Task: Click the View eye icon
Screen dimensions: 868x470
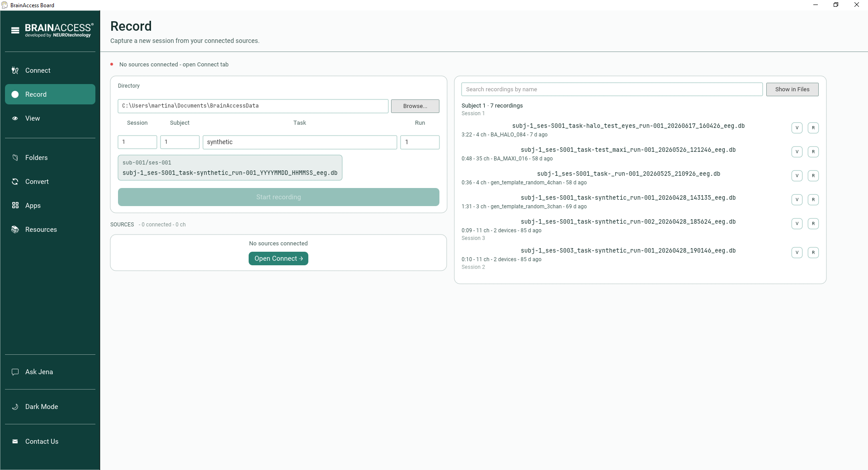Action: 15,118
